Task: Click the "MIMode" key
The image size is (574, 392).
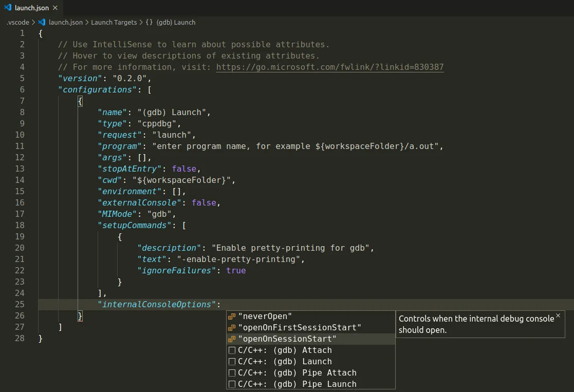Action: pyautogui.click(x=117, y=214)
